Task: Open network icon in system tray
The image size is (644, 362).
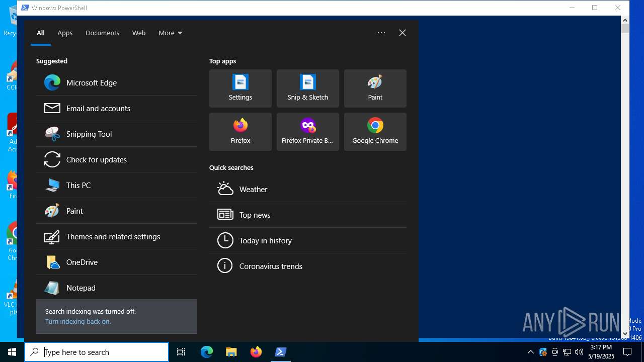Action: pyautogui.click(x=567, y=352)
